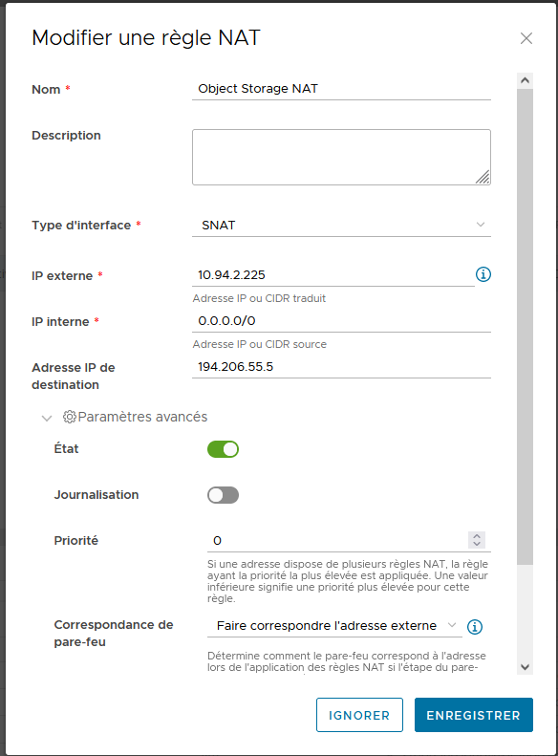Click the scrollbar up arrow

pos(525,80)
